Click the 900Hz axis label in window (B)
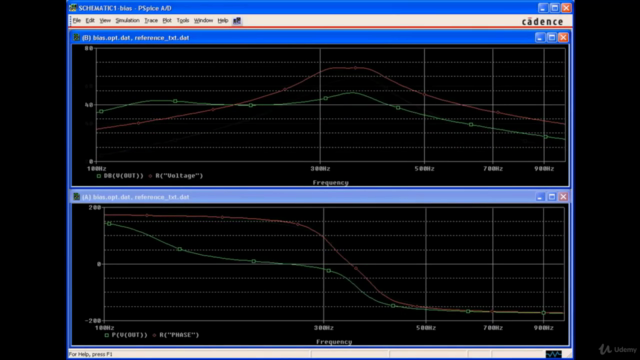The height and width of the screenshot is (360, 640). (x=544, y=169)
